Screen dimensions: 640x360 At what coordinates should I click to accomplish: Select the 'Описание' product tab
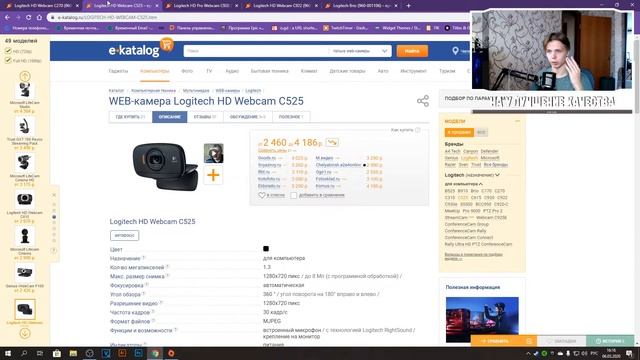tap(169, 117)
